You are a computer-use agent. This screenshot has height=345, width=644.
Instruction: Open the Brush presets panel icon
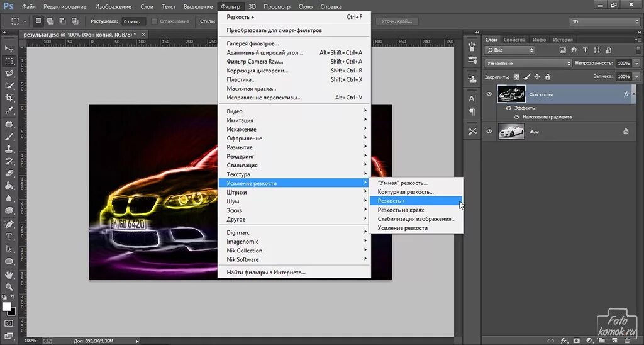[x=472, y=60]
